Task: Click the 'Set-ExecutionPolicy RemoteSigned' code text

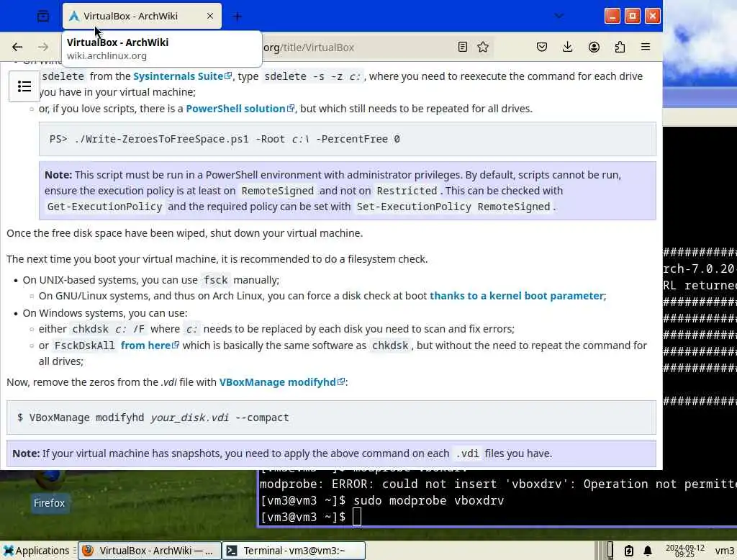Action: tap(453, 207)
